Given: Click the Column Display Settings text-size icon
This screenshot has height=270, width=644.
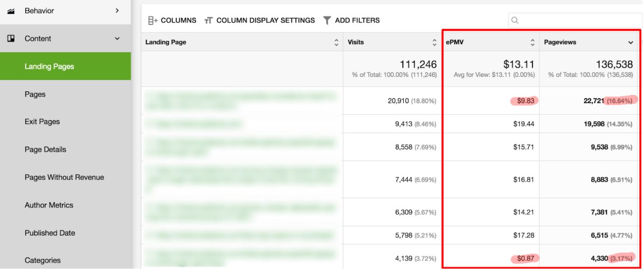Looking at the screenshot, I should pos(208,20).
